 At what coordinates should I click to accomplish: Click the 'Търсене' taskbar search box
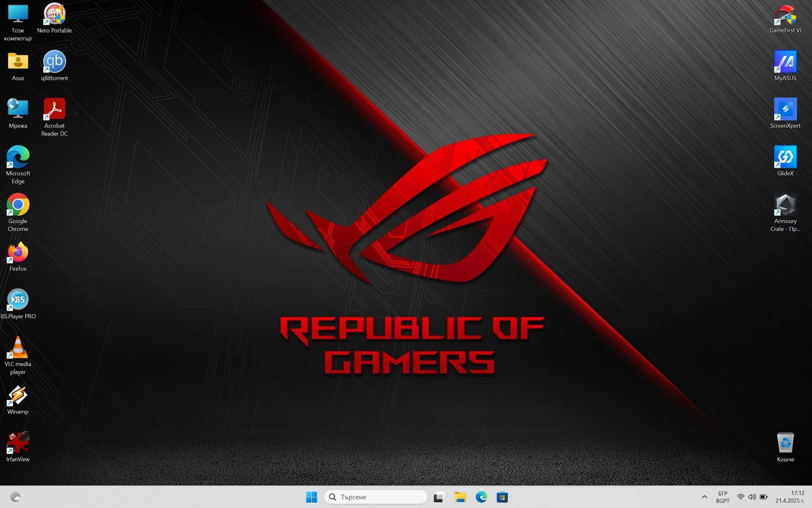click(375, 497)
